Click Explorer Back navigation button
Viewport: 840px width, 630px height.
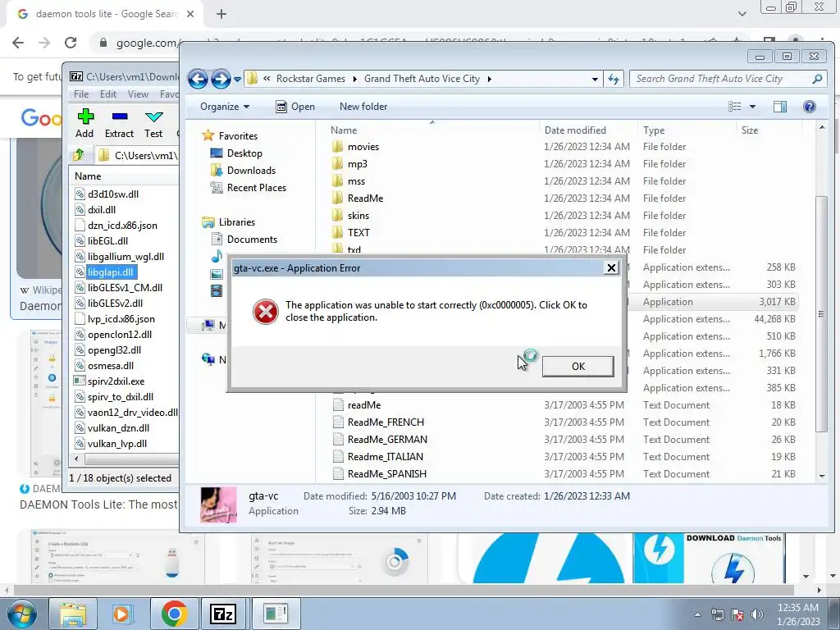click(x=198, y=79)
